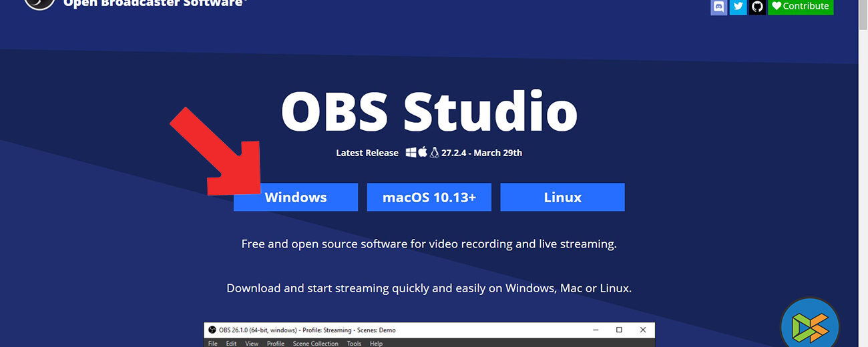This screenshot has width=868, height=347.
Task: Open the Help menu in OBS preview
Action: click(x=376, y=343)
